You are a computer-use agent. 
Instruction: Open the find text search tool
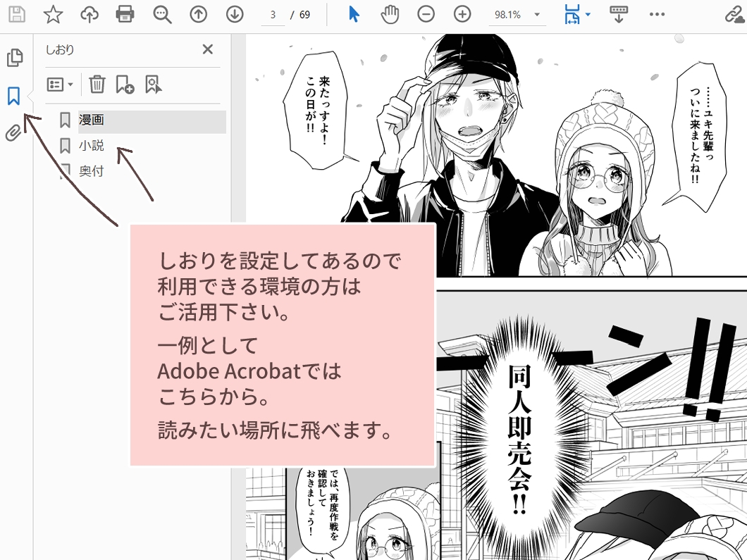(162, 14)
